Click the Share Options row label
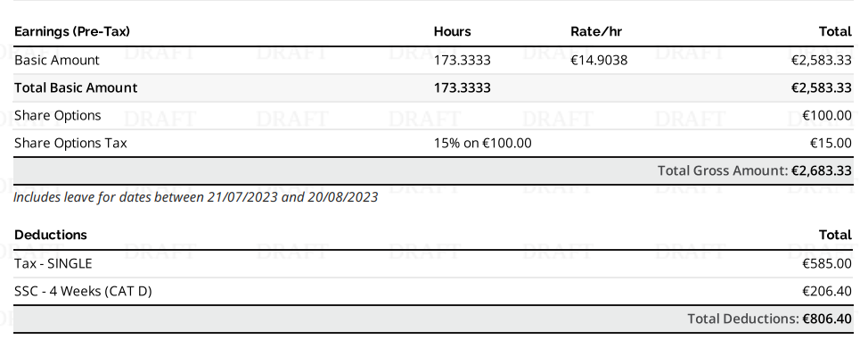Image resolution: width=868 pixels, height=340 pixels. (x=58, y=115)
